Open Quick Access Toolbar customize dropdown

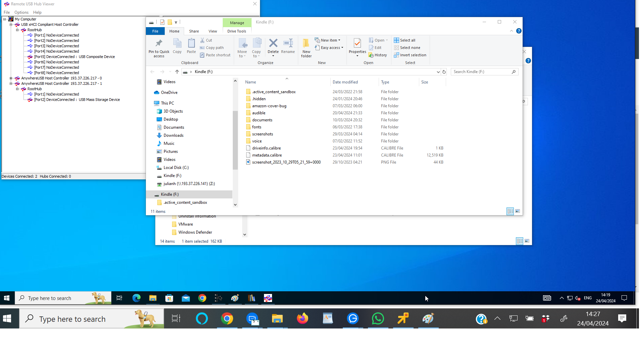(x=176, y=22)
